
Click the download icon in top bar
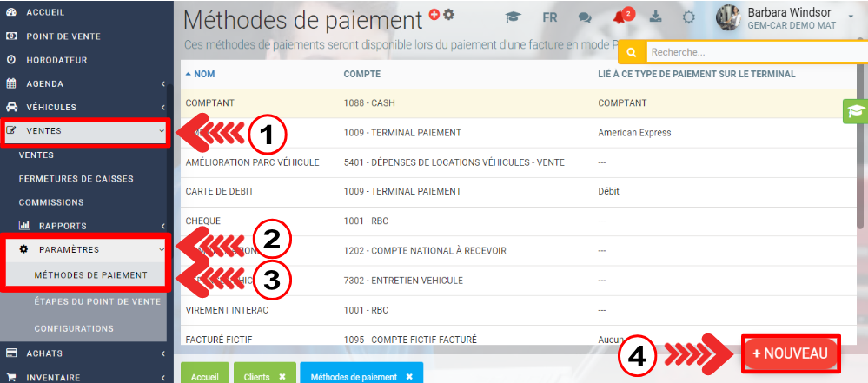(655, 17)
